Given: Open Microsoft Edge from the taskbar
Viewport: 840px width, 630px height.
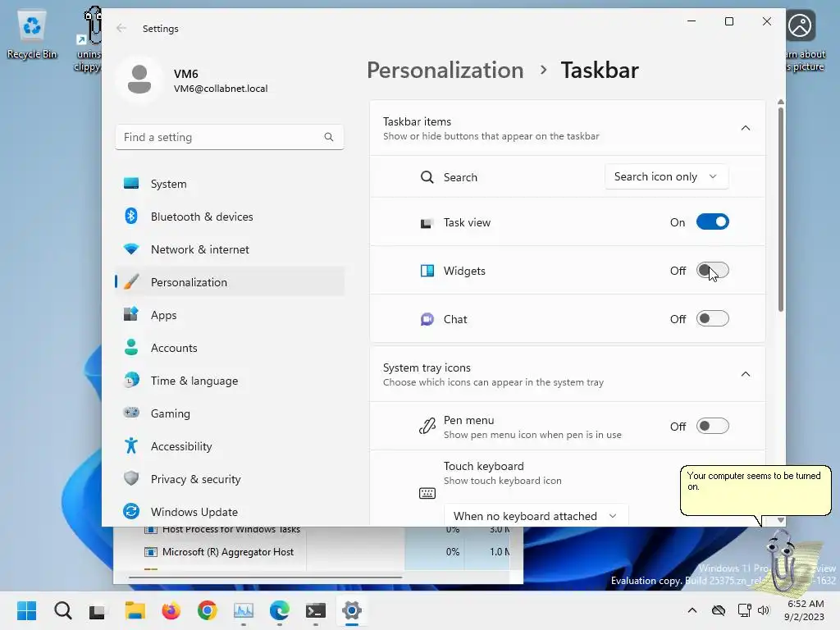Looking at the screenshot, I should (x=280, y=610).
